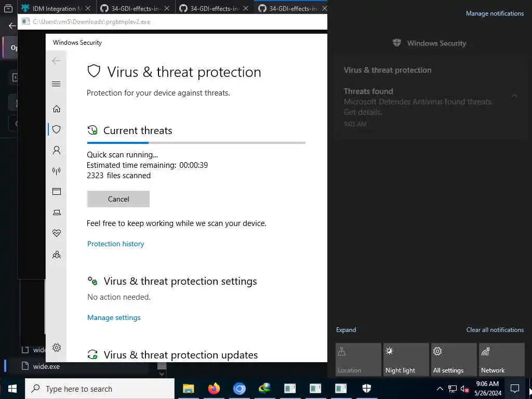Open Home in Windows Security sidebar
The width and height of the screenshot is (532, 399).
pyautogui.click(x=56, y=109)
